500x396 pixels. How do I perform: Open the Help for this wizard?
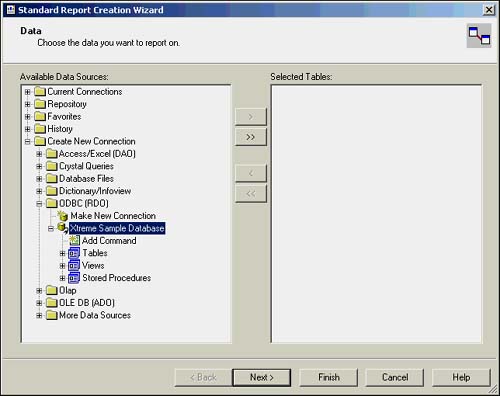[461, 377]
